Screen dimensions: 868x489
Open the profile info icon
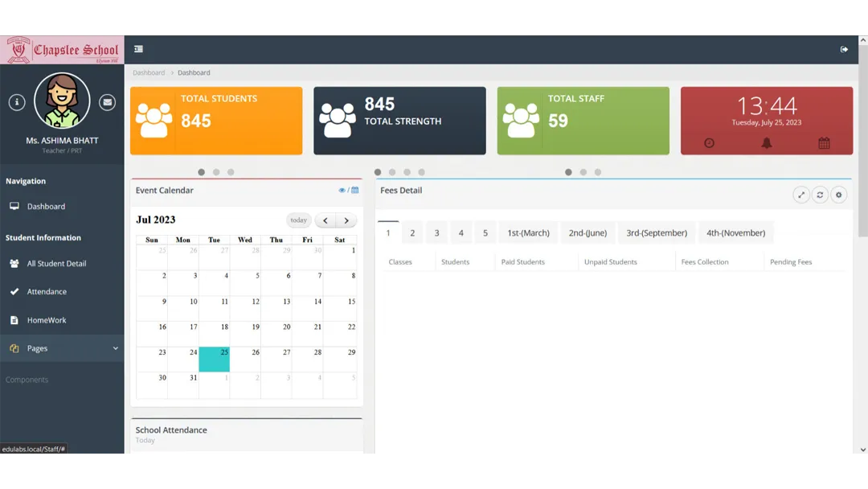tap(17, 102)
